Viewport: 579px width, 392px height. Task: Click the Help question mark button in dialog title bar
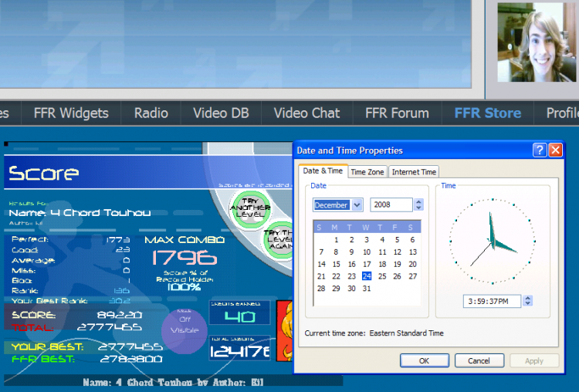[540, 150]
